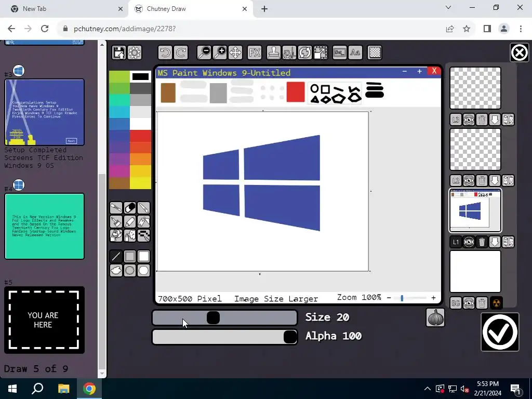This screenshot has width=532, height=399.
Task: Swap layer L3 with layer below
Action: click(508, 119)
